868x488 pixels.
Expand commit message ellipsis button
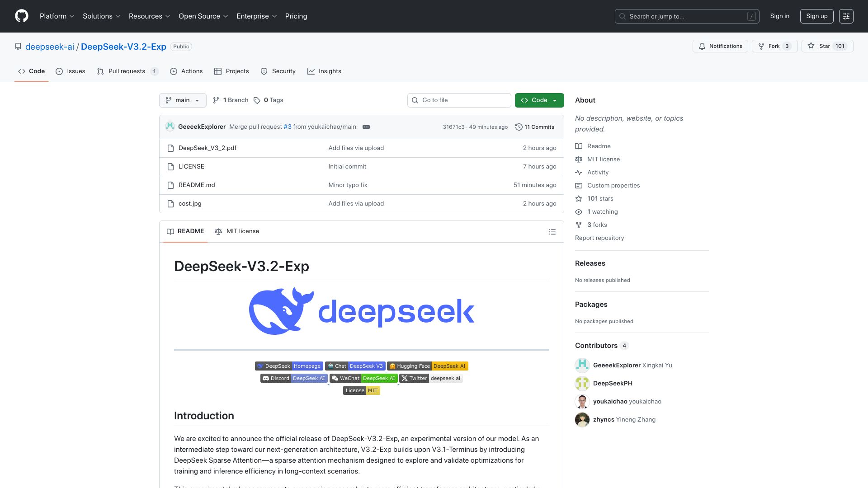(x=366, y=127)
